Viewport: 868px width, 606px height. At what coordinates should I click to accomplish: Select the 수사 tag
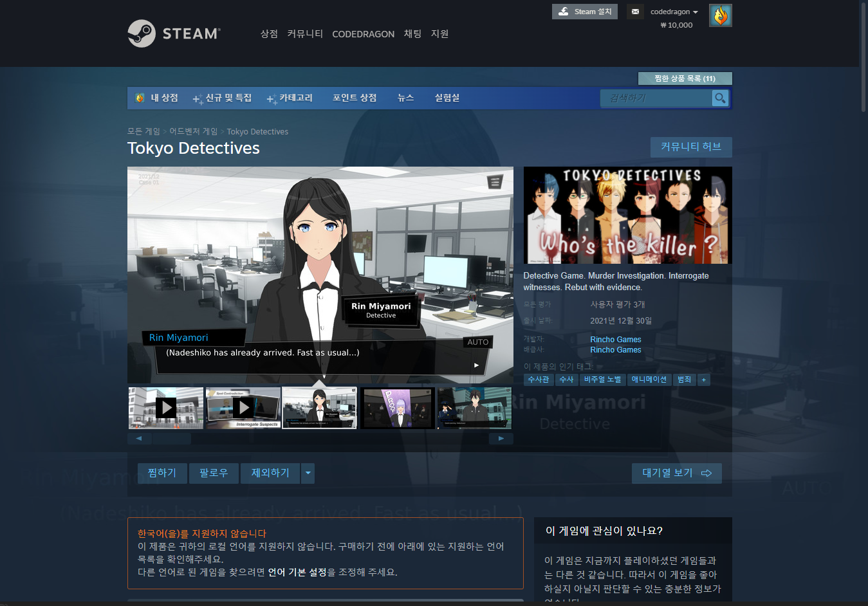566,380
